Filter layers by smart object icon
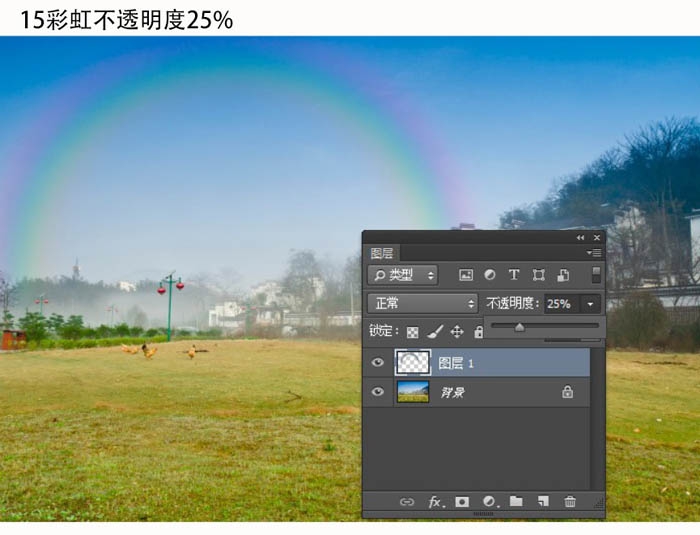The height and width of the screenshot is (535, 700). click(x=563, y=275)
